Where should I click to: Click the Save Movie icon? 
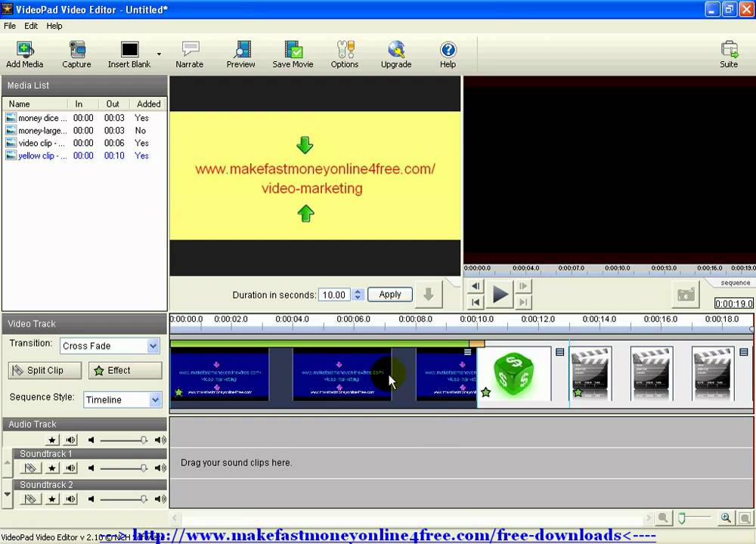click(x=293, y=54)
